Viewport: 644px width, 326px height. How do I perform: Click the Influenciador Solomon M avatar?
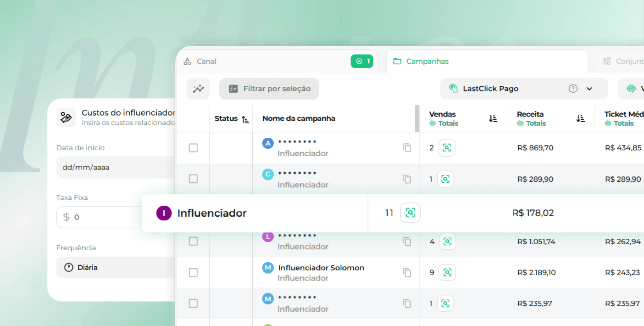(x=268, y=268)
